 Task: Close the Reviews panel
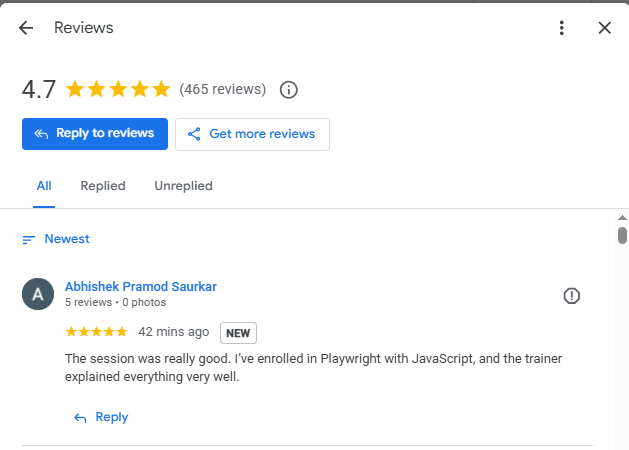pyautogui.click(x=605, y=28)
